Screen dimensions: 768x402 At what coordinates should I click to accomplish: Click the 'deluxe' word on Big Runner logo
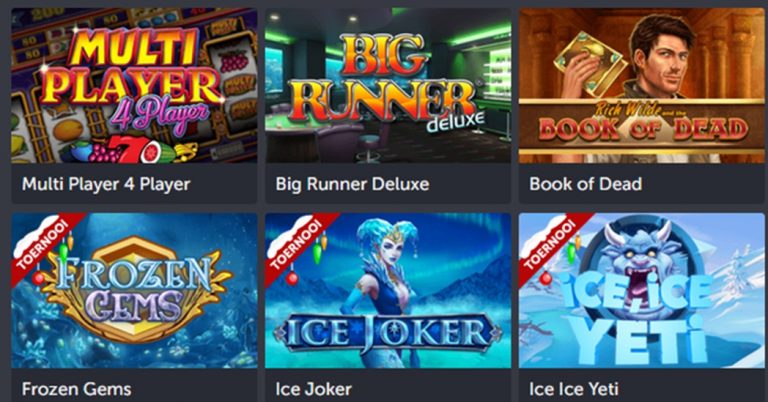pos(455,121)
